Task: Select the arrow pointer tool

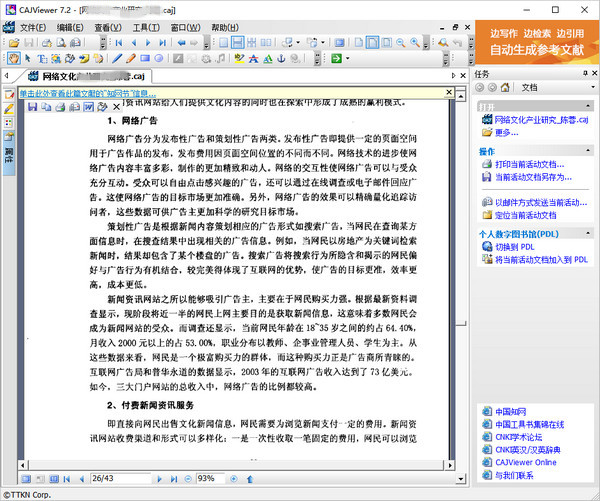Action: coord(28,58)
